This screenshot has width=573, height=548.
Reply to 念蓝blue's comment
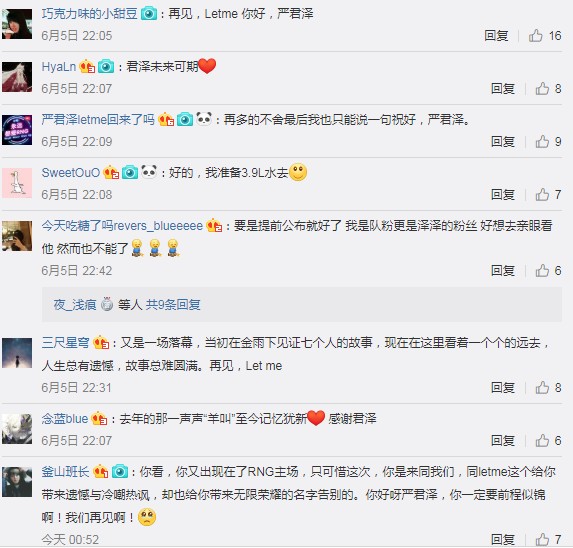(x=503, y=440)
